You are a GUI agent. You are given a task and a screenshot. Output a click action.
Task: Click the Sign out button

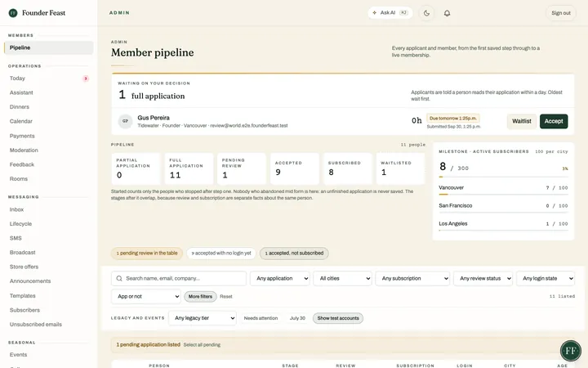(560, 13)
